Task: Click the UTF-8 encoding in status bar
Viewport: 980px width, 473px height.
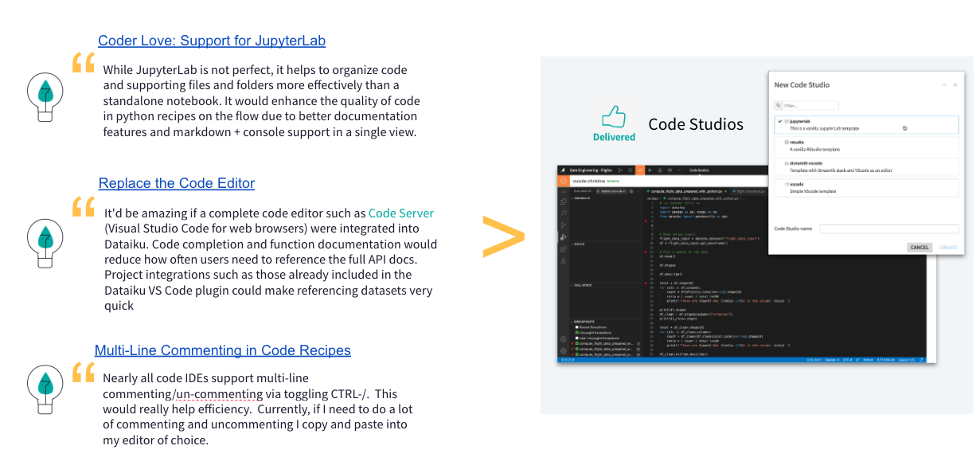Action: (x=847, y=360)
